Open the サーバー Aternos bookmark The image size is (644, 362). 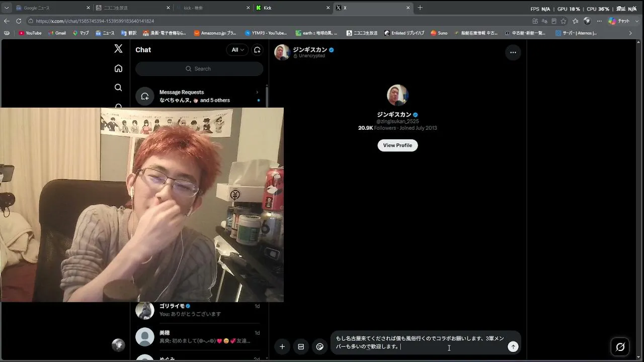pyautogui.click(x=576, y=33)
